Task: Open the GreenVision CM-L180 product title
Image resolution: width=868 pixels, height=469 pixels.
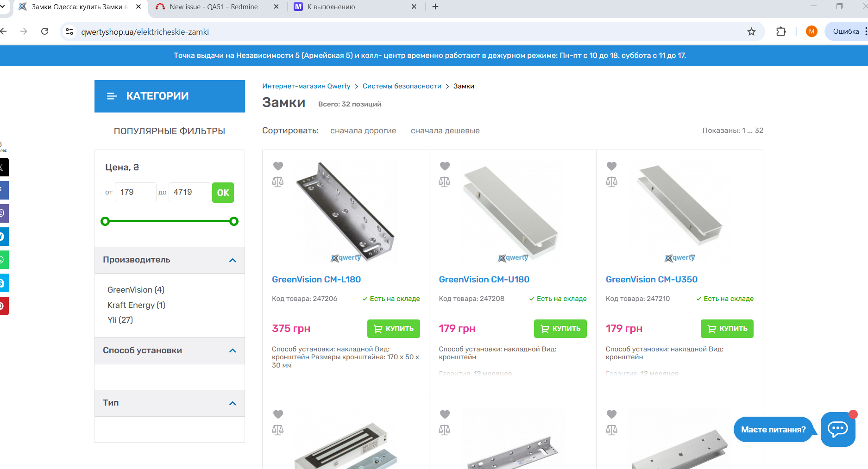Action: point(316,280)
